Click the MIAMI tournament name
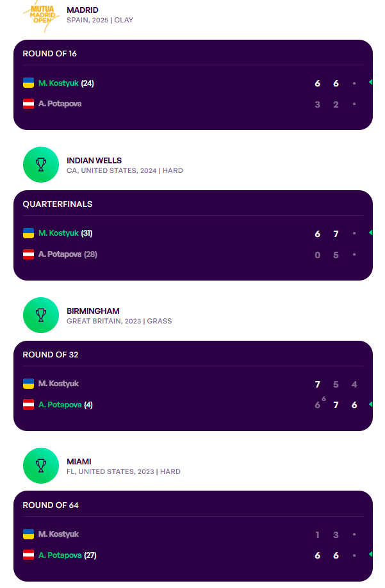 tap(79, 462)
